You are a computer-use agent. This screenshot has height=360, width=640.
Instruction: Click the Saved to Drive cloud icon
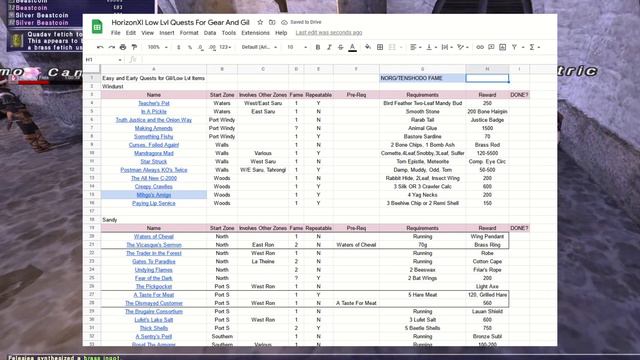click(x=284, y=22)
